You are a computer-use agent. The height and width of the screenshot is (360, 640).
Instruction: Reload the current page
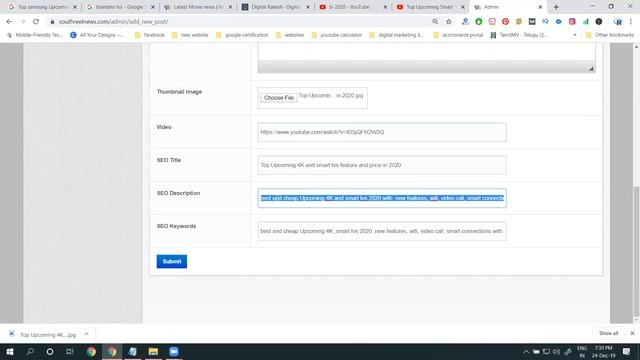[36, 22]
